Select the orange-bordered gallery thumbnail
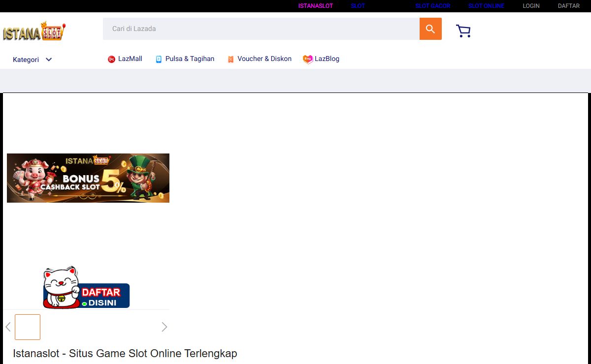 coord(28,327)
